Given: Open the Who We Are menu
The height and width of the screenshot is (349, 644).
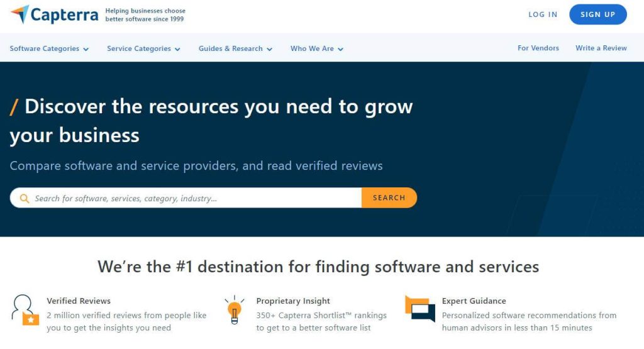Looking at the screenshot, I should (317, 48).
